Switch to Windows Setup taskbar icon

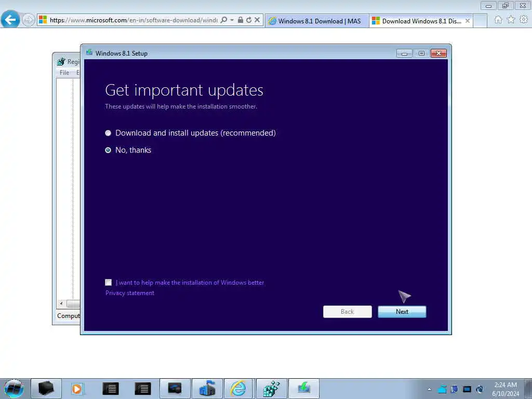pyautogui.click(x=303, y=389)
